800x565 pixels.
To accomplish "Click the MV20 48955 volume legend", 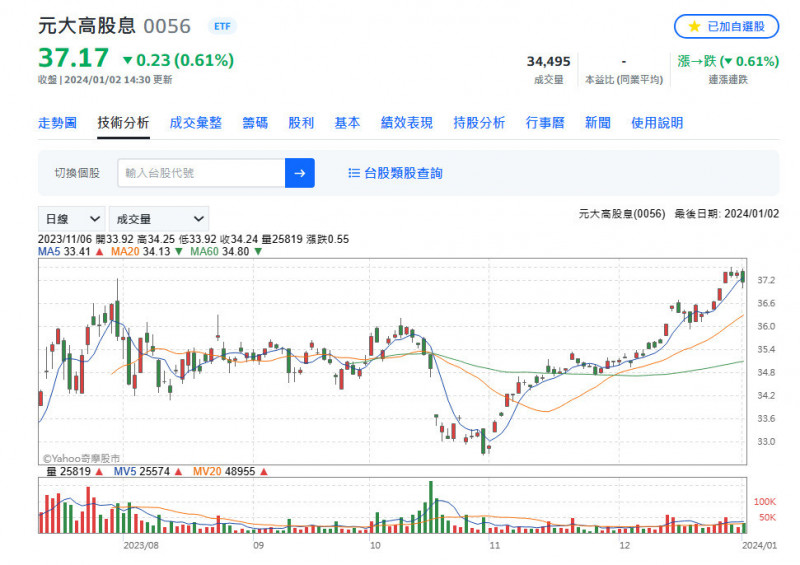I will point(230,471).
